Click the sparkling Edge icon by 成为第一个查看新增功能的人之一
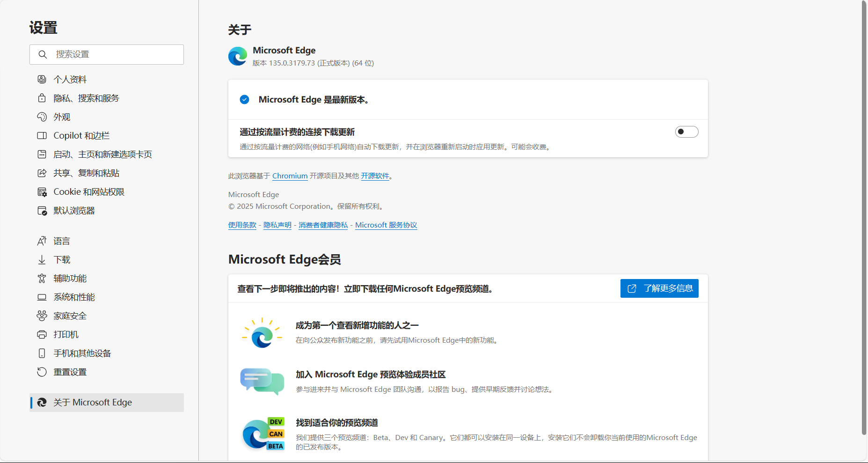This screenshot has height=463, width=868. [262, 333]
